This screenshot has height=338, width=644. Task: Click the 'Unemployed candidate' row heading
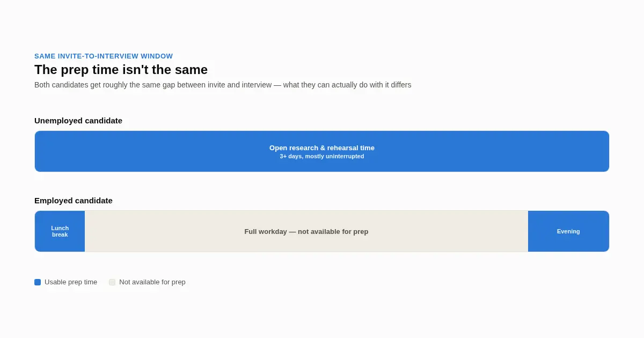click(x=78, y=121)
